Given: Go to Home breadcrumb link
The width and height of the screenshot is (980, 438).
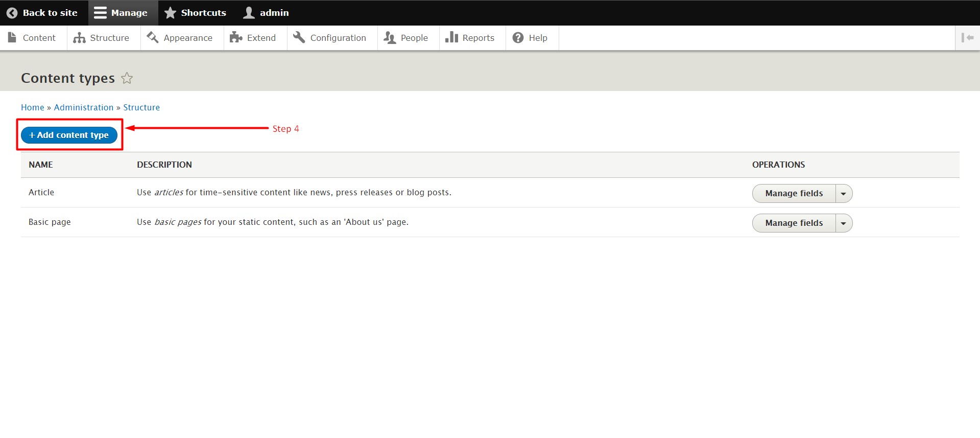Looking at the screenshot, I should coord(33,107).
